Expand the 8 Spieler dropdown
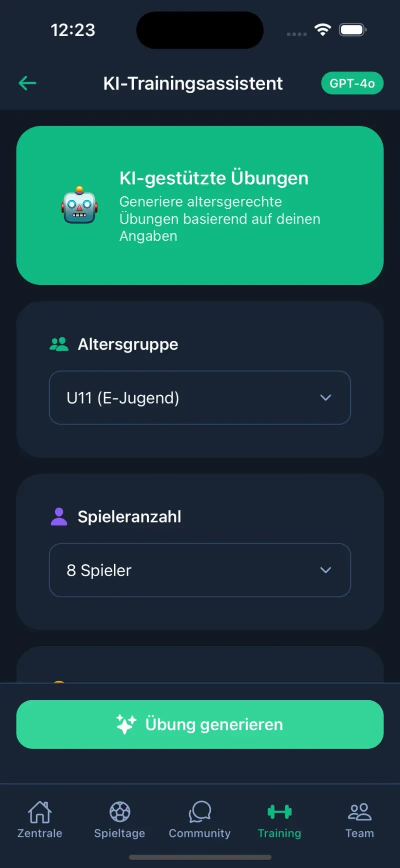This screenshot has width=400, height=868. (x=199, y=570)
